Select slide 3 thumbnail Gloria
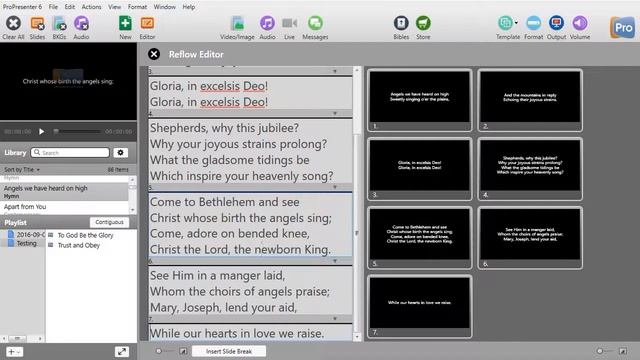640x360 pixels. (420, 169)
